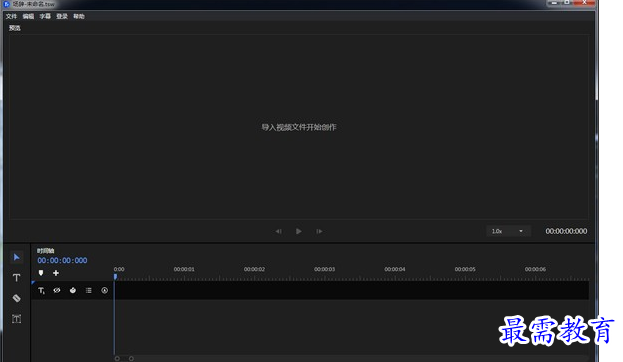Image resolution: width=623 pixels, height=362 pixels.
Task: Click the 00:00:06 mark on the timeline ruler
Action: (x=535, y=269)
